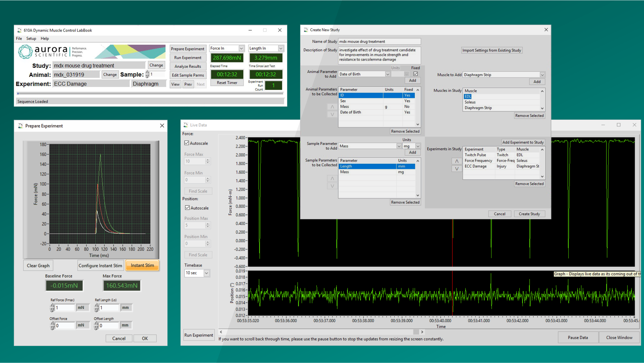The image size is (644, 363).
Task: Click Configure Instant Stim button
Action: coord(100,265)
